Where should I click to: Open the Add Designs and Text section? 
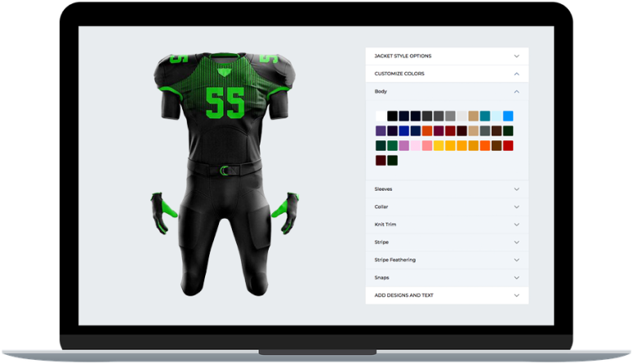tap(447, 295)
